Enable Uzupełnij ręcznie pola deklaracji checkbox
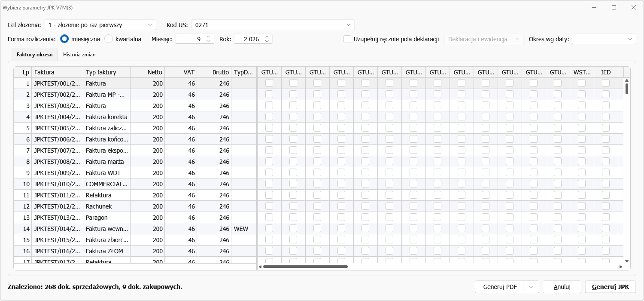Screen dimensions: 644x301 (x=348, y=39)
